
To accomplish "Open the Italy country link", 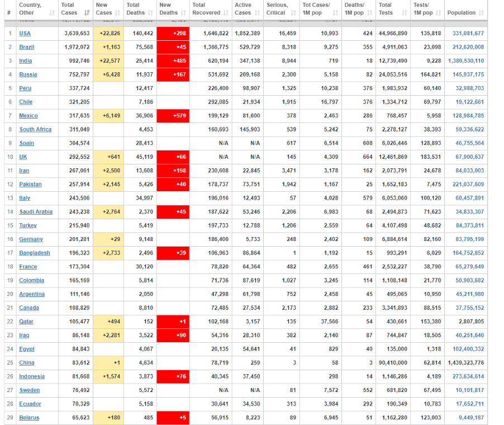I will point(25,198).
